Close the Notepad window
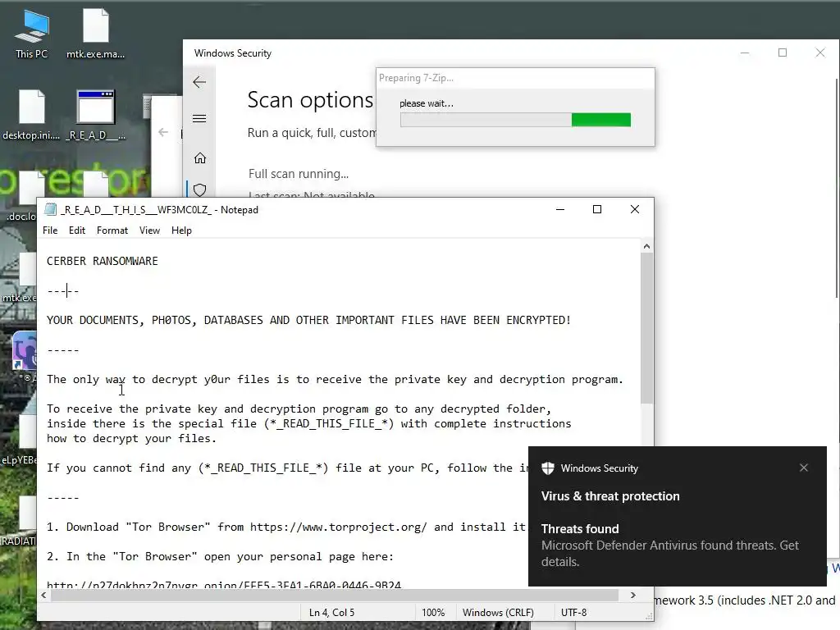 (634, 209)
